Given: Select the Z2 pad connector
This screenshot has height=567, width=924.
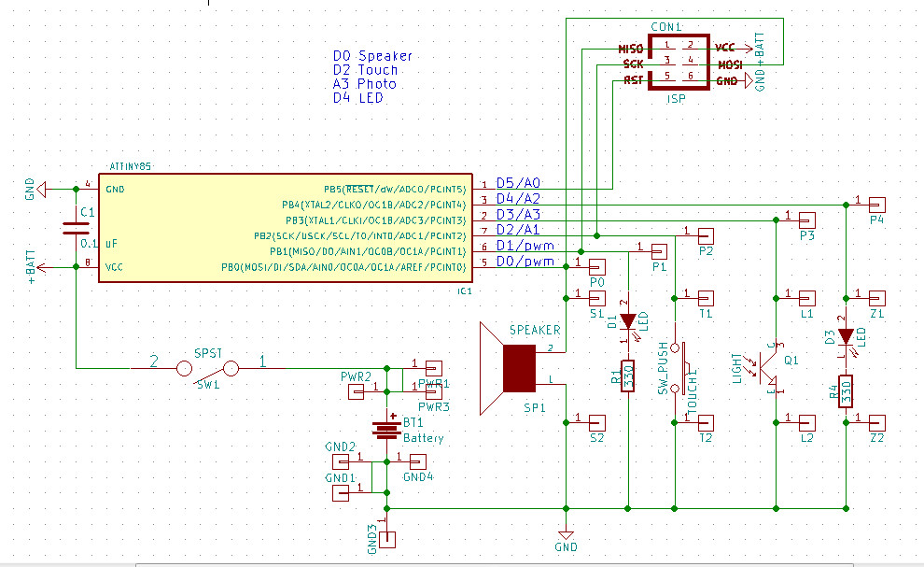Looking at the screenshot, I should pyautogui.click(x=877, y=422).
